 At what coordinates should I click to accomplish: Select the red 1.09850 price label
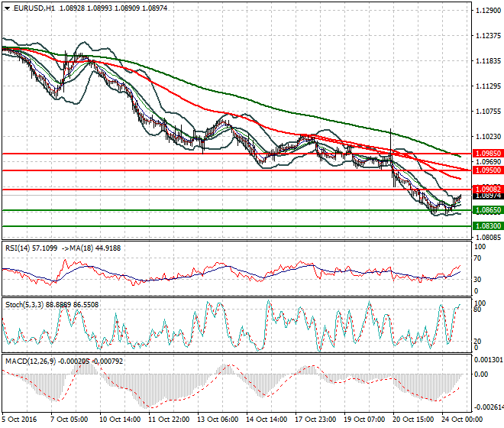click(x=486, y=153)
